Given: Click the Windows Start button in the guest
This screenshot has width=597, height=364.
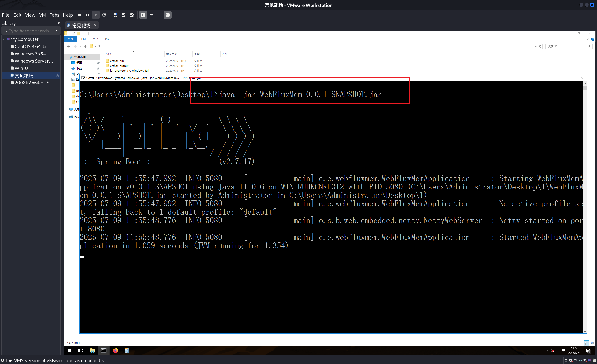Looking at the screenshot, I should tap(69, 350).
